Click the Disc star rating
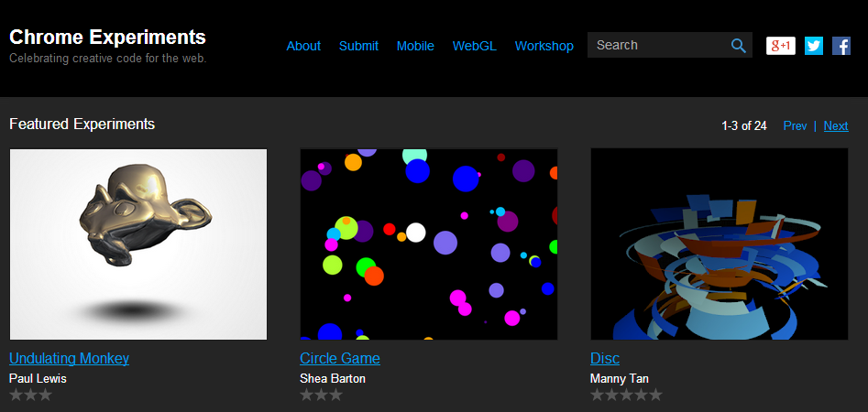The image size is (868, 412). pyautogui.click(x=626, y=395)
